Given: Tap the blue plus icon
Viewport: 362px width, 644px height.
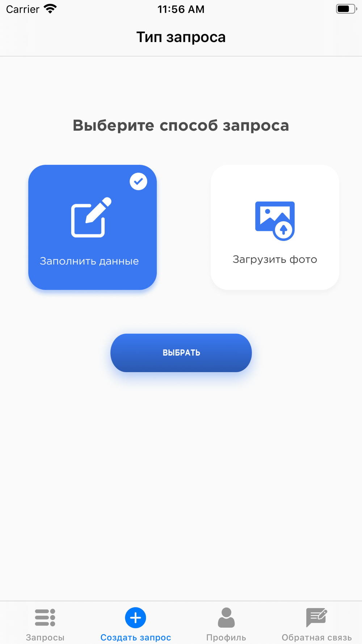Looking at the screenshot, I should (x=136, y=618).
